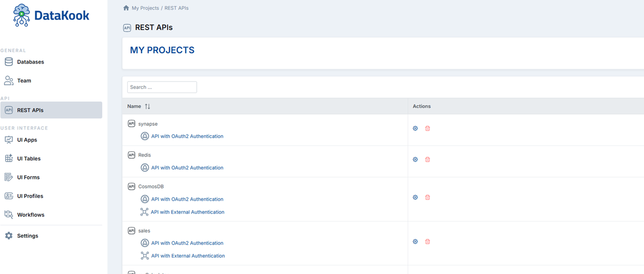Click the Workflows icon in sidebar
644x274 pixels.
click(x=8, y=215)
